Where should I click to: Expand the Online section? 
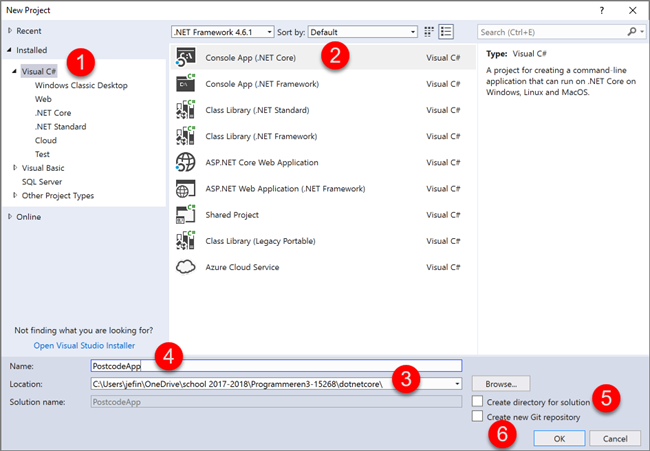pos(10,216)
